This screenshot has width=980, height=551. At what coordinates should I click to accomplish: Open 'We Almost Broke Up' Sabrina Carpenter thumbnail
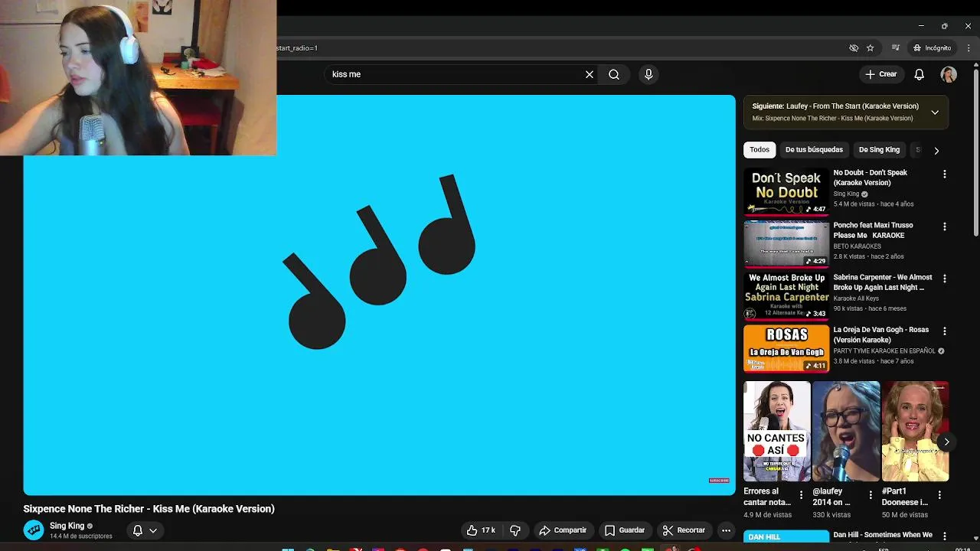786,296
